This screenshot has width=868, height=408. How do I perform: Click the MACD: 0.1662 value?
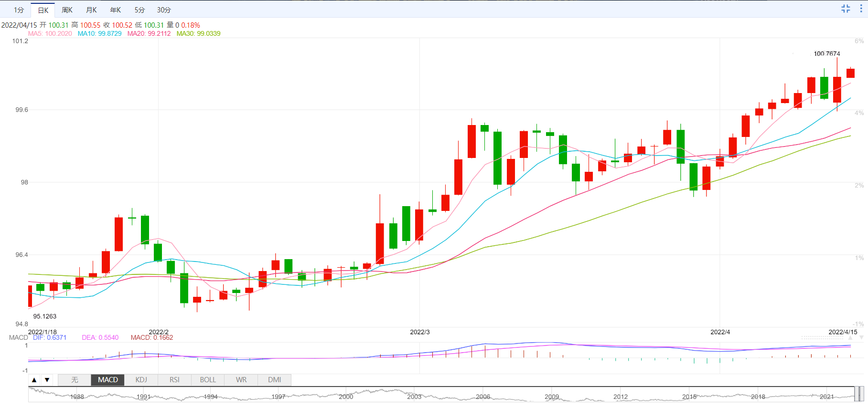[152, 337]
